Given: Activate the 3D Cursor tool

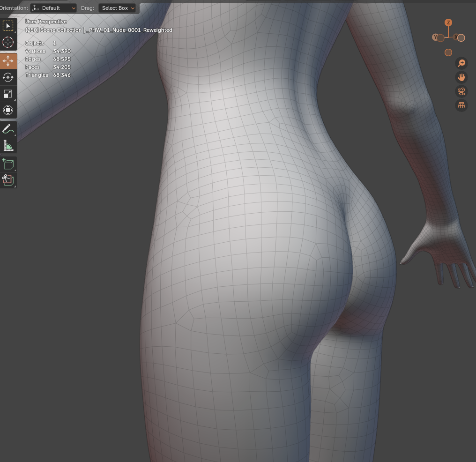Looking at the screenshot, I should point(8,42).
